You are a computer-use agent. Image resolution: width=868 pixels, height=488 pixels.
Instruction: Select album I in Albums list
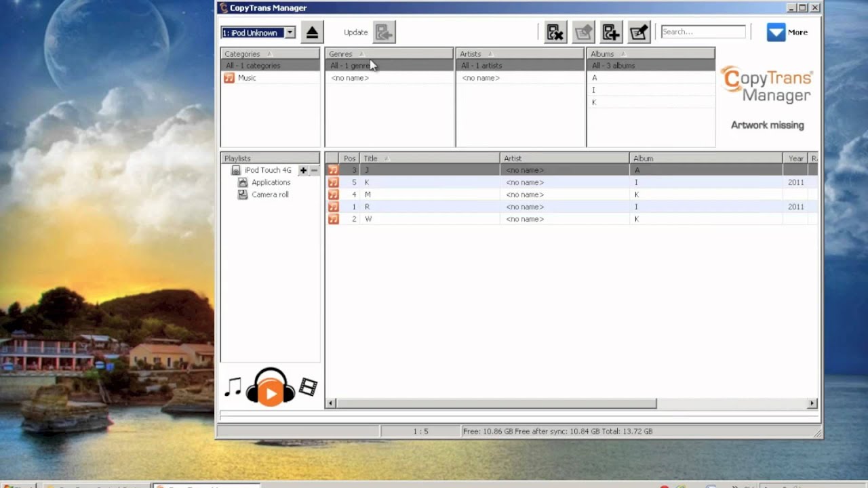[x=650, y=90]
